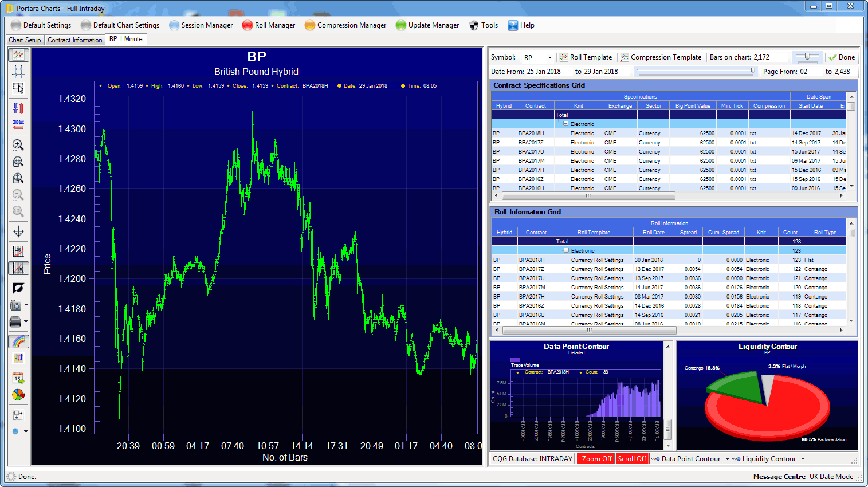Image resolution: width=868 pixels, height=487 pixels.
Task: Click the Done button
Action: [x=842, y=57]
